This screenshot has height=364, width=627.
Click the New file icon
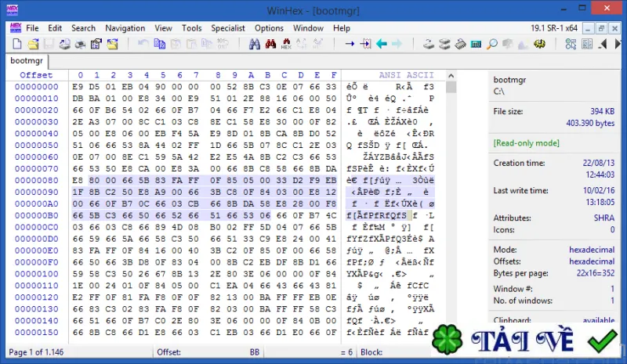coord(17,44)
